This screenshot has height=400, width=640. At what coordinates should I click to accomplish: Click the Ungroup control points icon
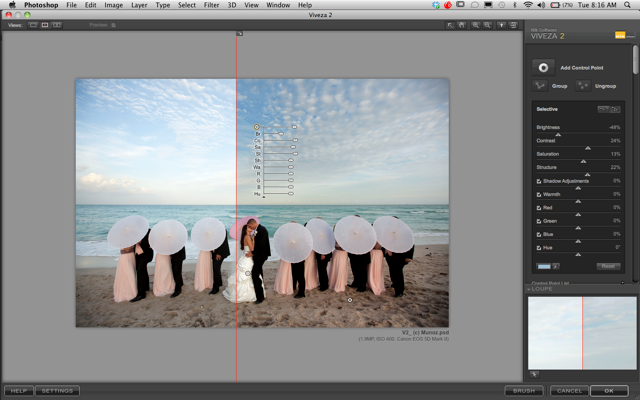tap(582, 86)
